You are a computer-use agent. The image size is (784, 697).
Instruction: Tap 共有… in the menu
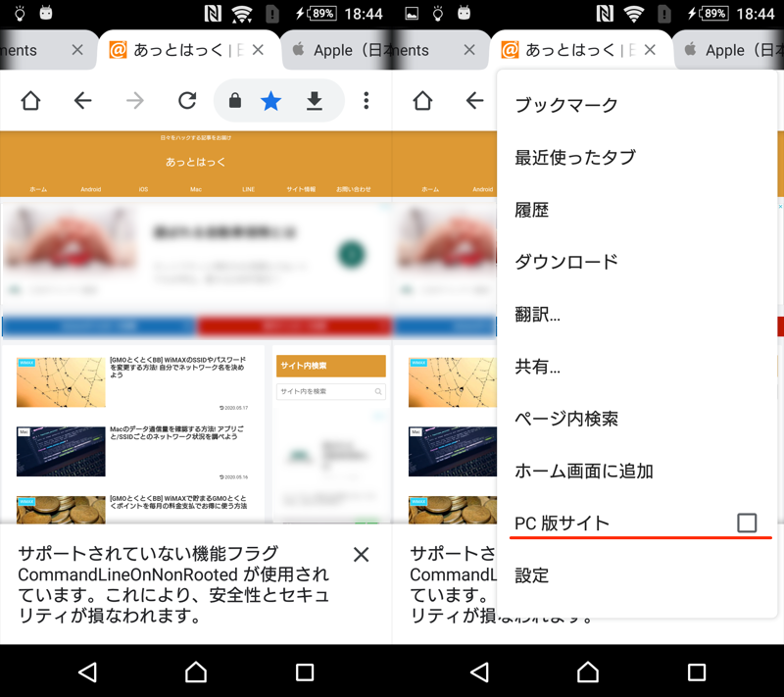[538, 367]
